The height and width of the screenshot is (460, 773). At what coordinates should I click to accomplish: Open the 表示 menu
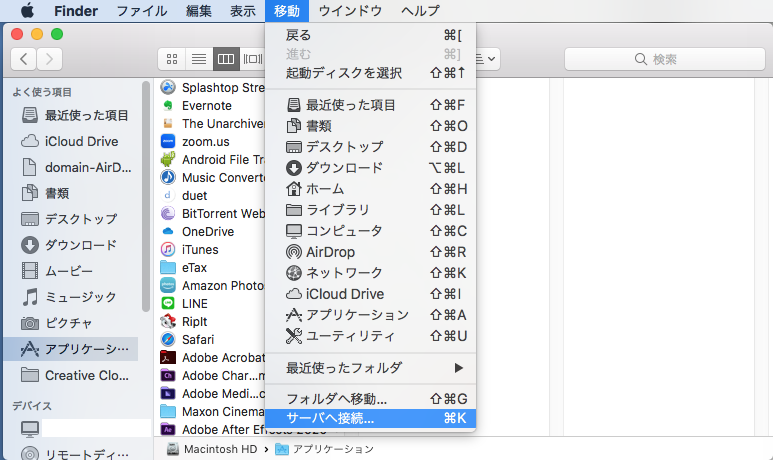[243, 11]
